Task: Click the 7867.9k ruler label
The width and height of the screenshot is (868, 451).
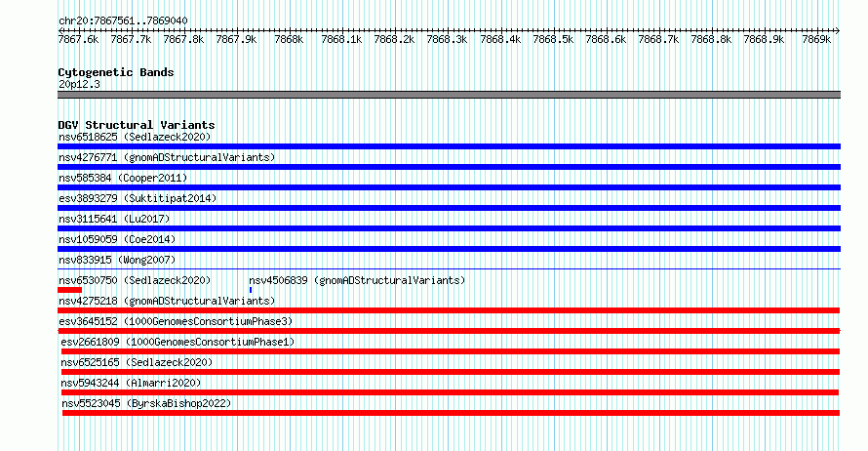Action: point(236,40)
